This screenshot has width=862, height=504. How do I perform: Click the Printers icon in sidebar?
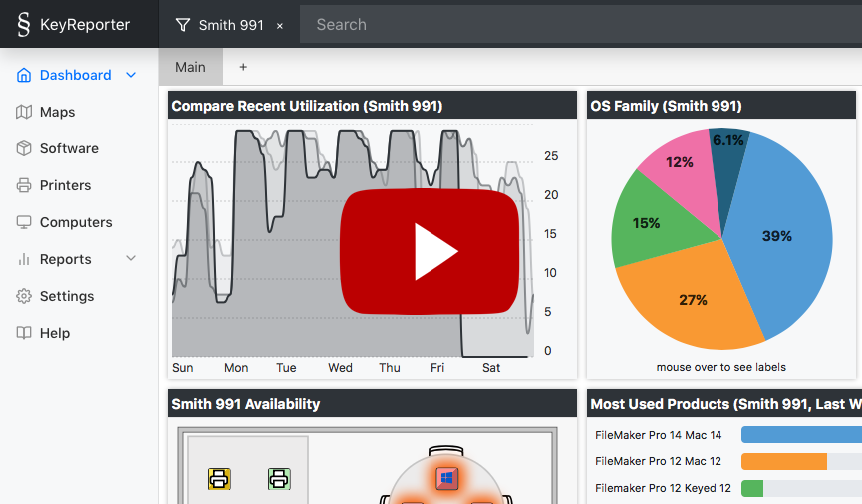click(24, 185)
